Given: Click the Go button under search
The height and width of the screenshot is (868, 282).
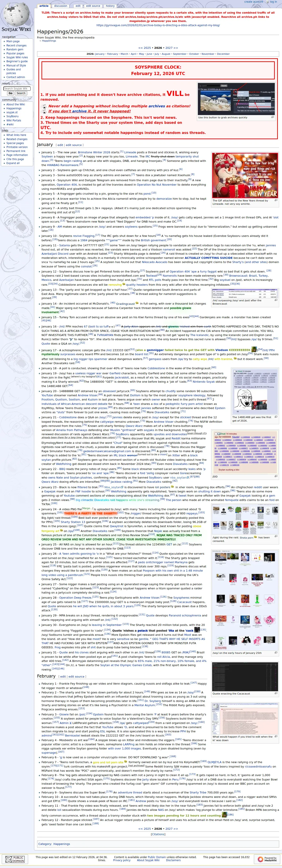Looking at the screenshot, I should click(10, 93).
